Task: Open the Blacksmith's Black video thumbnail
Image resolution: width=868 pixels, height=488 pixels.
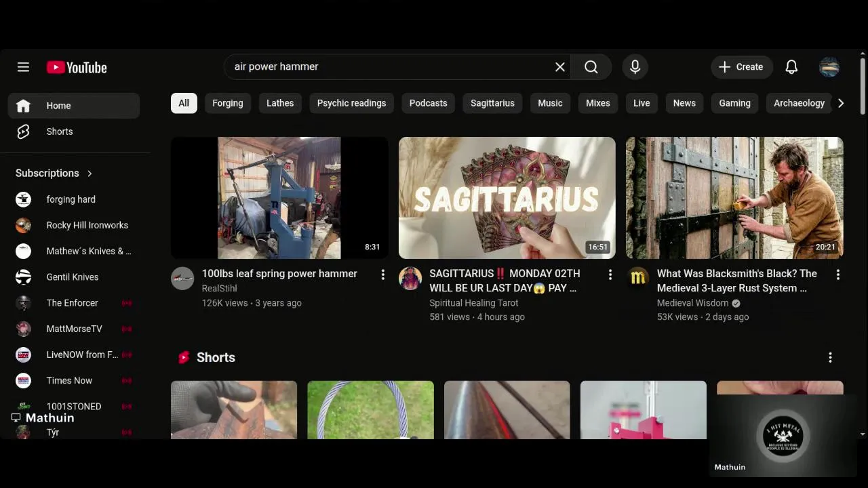Action: pos(734,198)
